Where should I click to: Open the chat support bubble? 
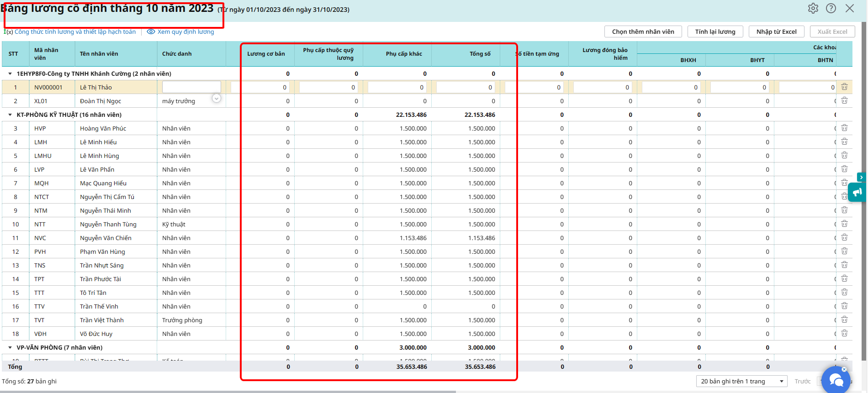836,380
